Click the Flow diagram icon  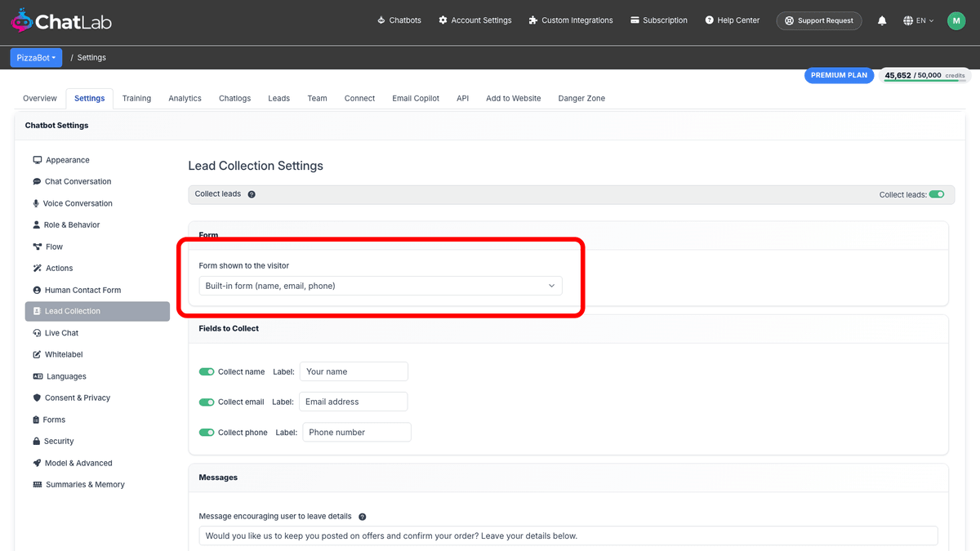pos(37,247)
